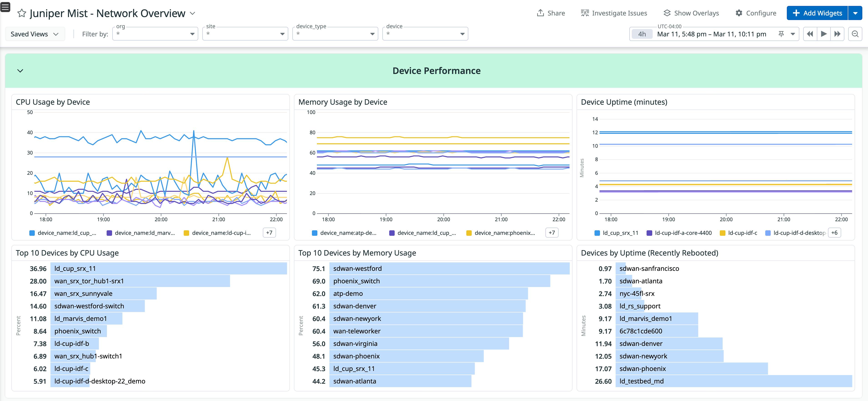Toggle ld_cup_srx_11 in Device Uptime legend
The height and width of the screenshot is (401, 868).
[617, 233]
